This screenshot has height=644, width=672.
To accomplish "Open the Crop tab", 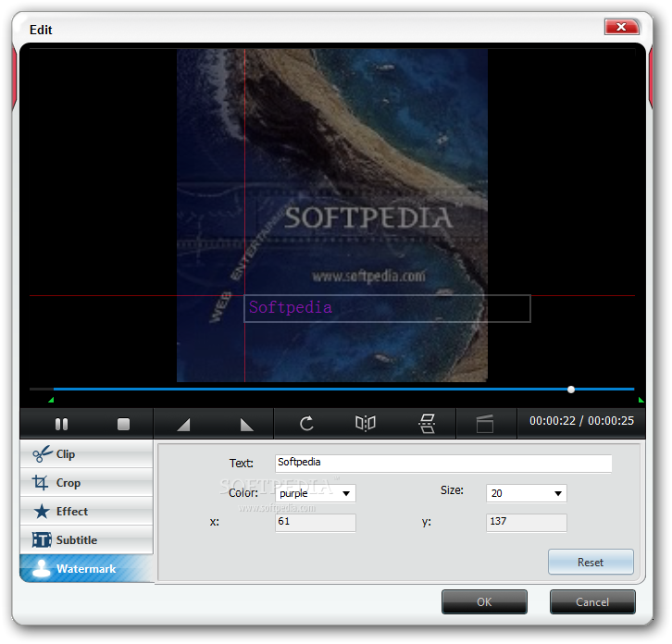I will [86, 482].
